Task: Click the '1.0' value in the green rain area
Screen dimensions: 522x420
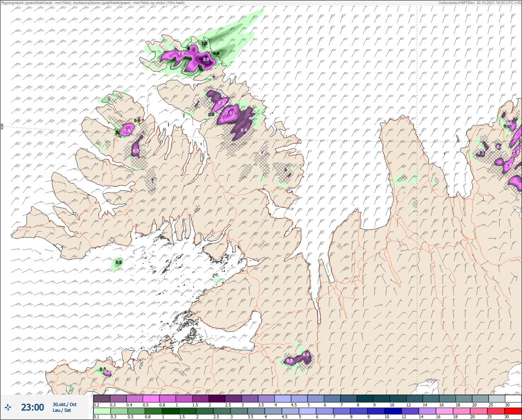Action: pyautogui.click(x=205, y=44)
